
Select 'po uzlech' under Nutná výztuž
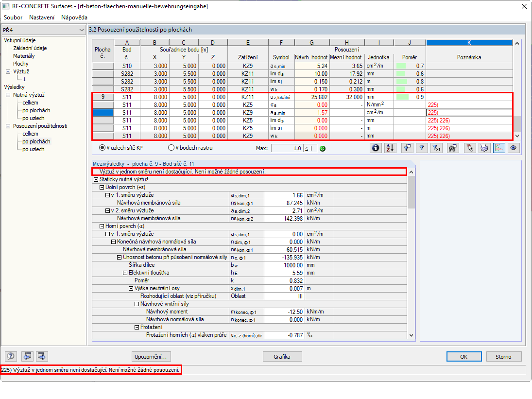click(33, 118)
